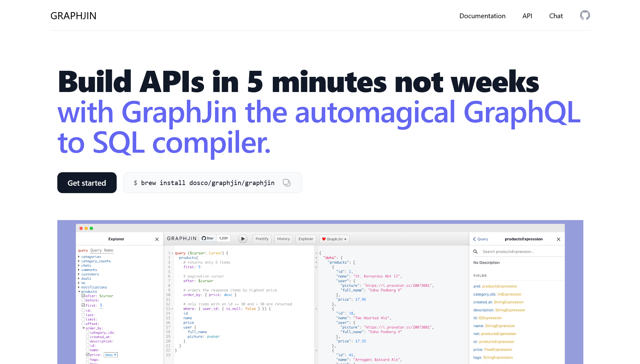Click the GitHub Star button in toolbar
The width and height of the screenshot is (640, 364).
(x=208, y=238)
